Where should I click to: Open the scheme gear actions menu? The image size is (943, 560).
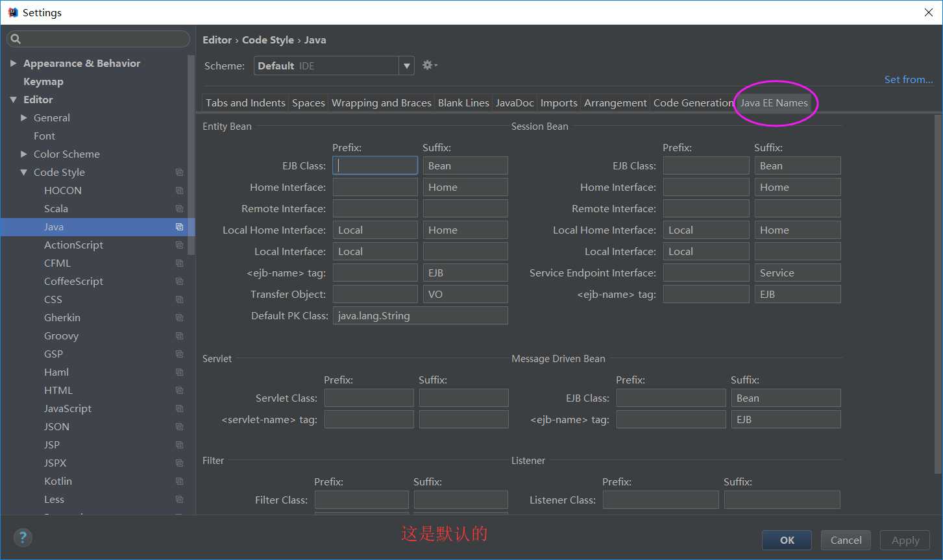(x=430, y=65)
